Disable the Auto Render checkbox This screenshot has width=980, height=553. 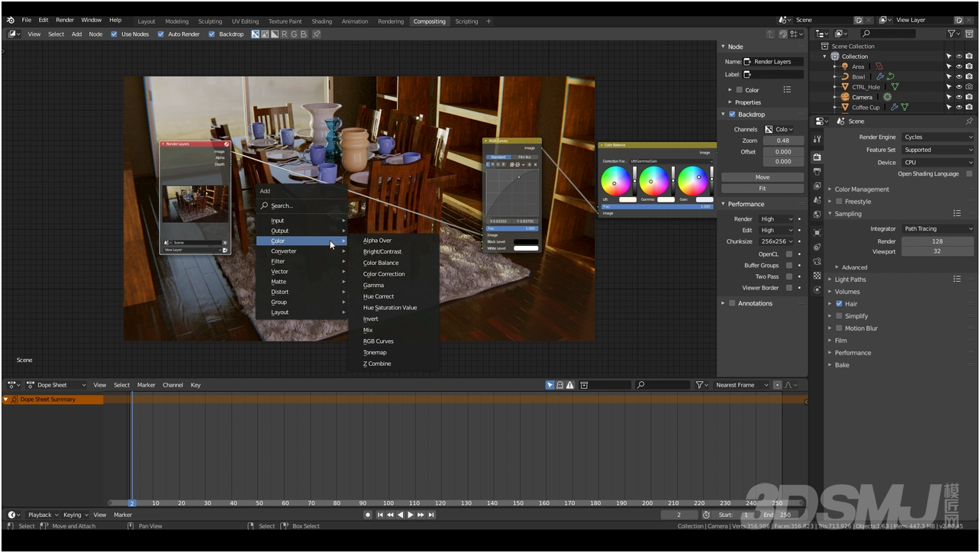click(161, 34)
